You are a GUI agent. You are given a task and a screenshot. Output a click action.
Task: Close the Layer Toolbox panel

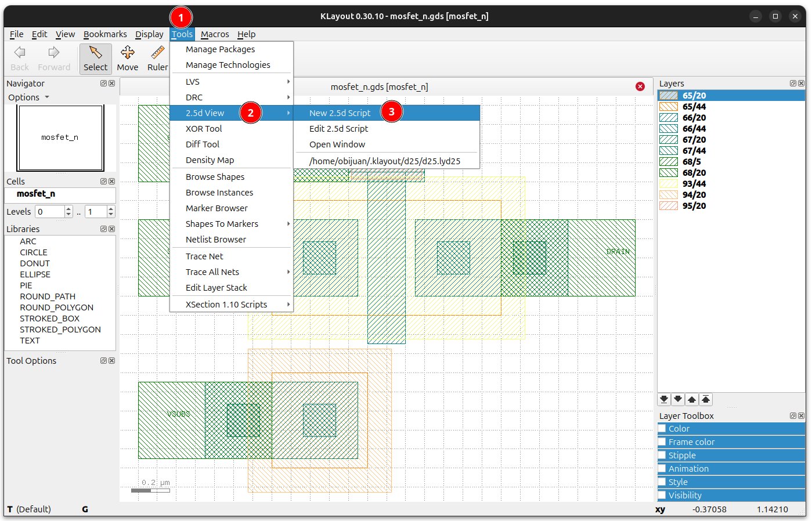coord(802,416)
